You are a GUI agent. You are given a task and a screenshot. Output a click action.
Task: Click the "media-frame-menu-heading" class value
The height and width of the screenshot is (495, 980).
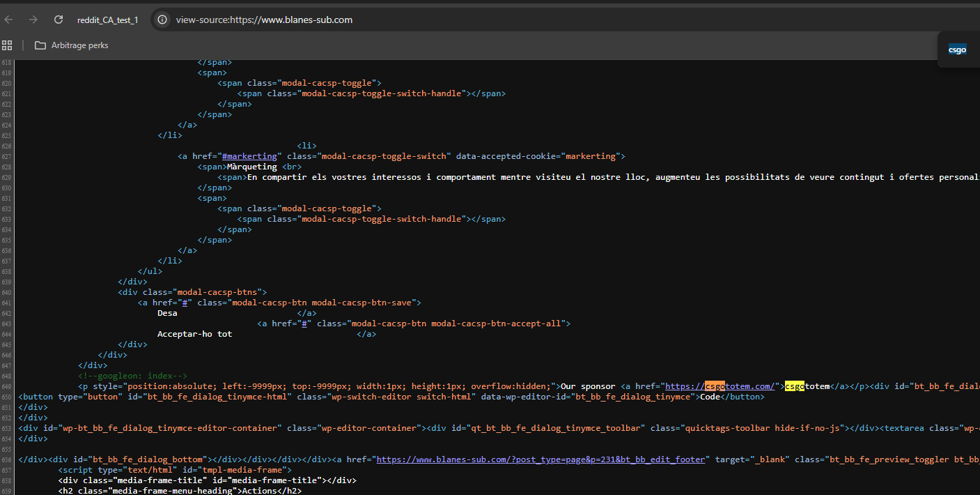(172, 491)
